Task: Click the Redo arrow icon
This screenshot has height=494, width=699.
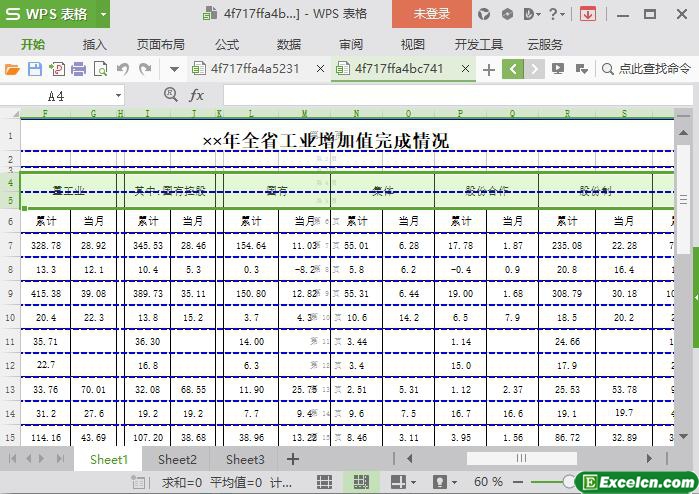Action: point(145,69)
